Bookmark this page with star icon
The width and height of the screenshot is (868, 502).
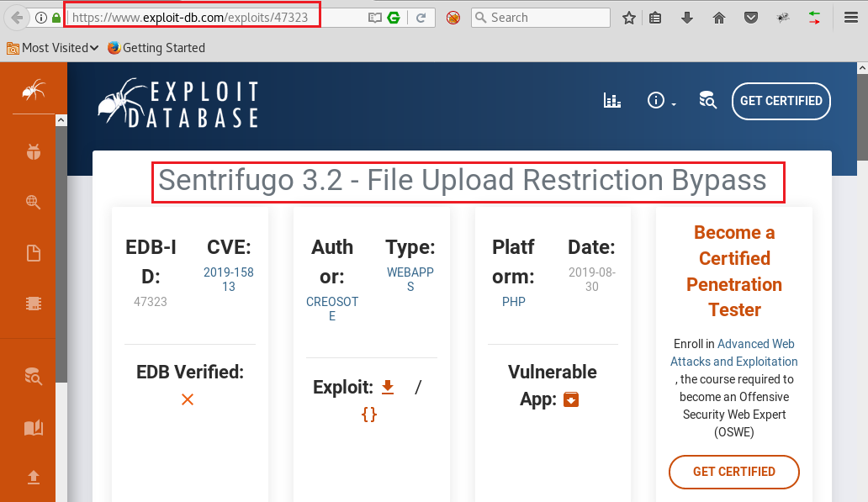tap(629, 18)
